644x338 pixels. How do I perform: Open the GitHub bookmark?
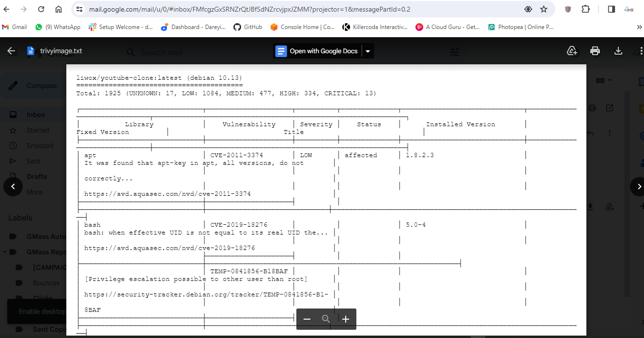248,27
